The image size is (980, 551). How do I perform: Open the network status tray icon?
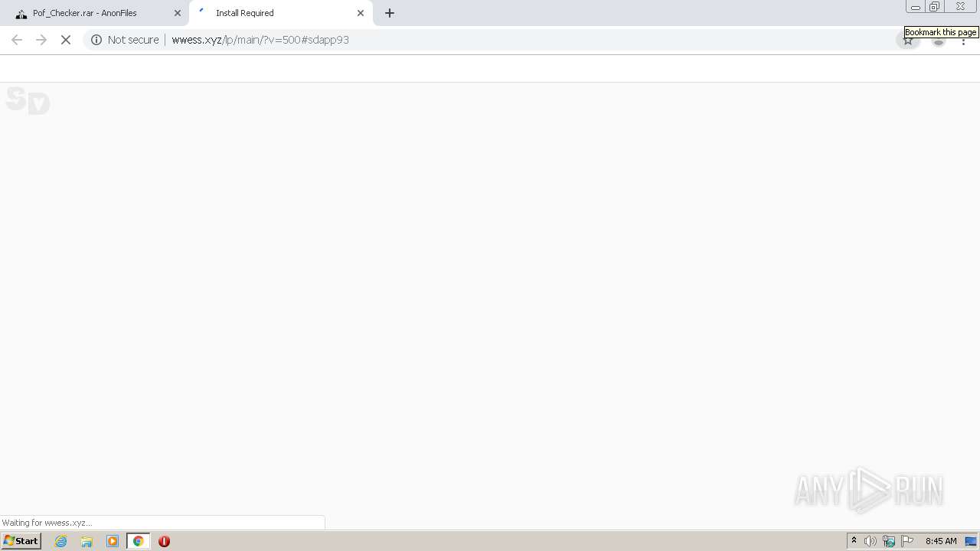point(889,541)
